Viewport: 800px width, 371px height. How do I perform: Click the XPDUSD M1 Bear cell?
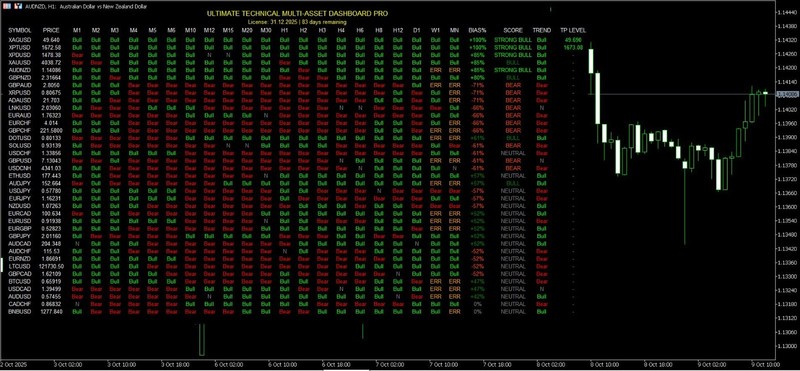77,55
